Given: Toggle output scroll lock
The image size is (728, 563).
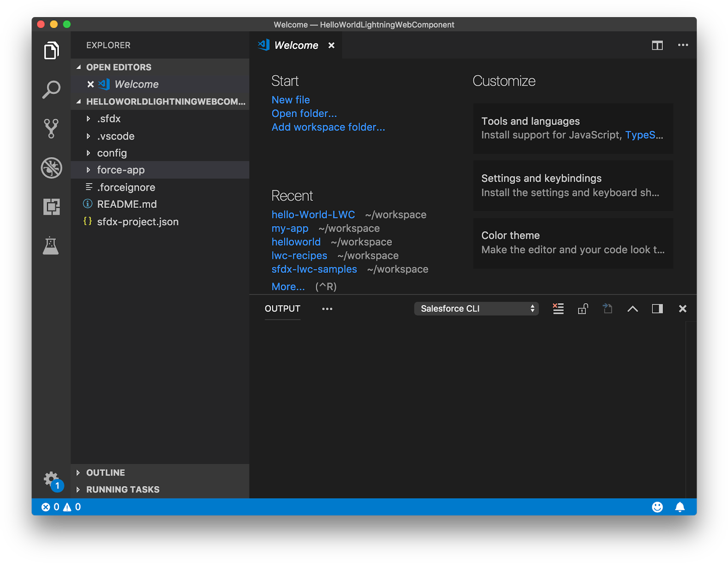Looking at the screenshot, I should 583,309.
